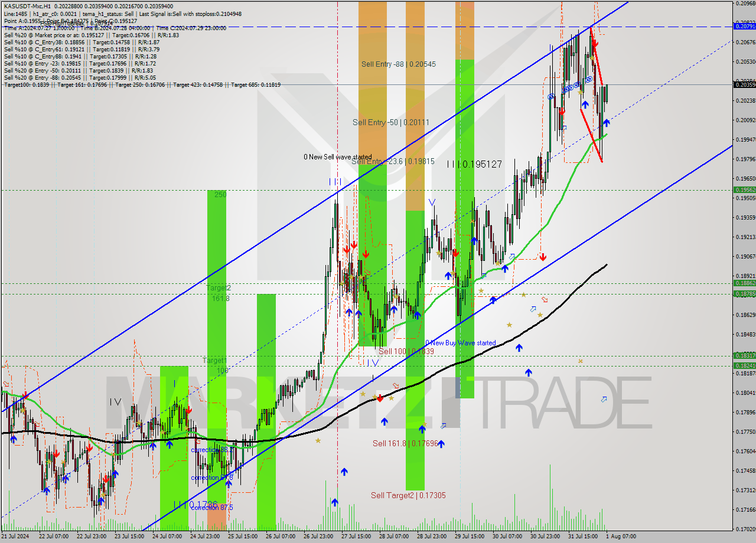Image resolution: width=756 pixels, height=543 pixels.
Task: Click the '28 Jul 23:00' time axis label
Action: [432, 537]
